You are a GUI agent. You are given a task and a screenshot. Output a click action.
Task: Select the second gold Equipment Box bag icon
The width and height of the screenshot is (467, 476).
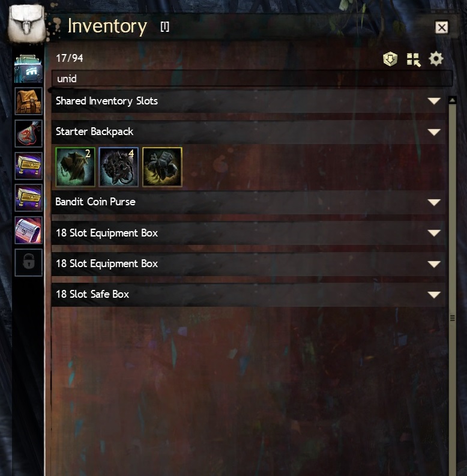tap(29, 198)
